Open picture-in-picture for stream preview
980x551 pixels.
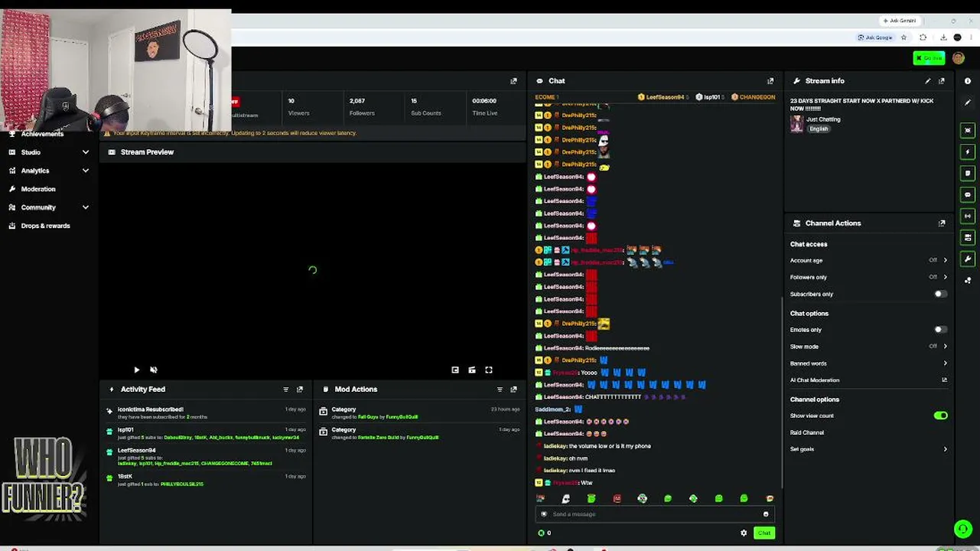(455, 370)
